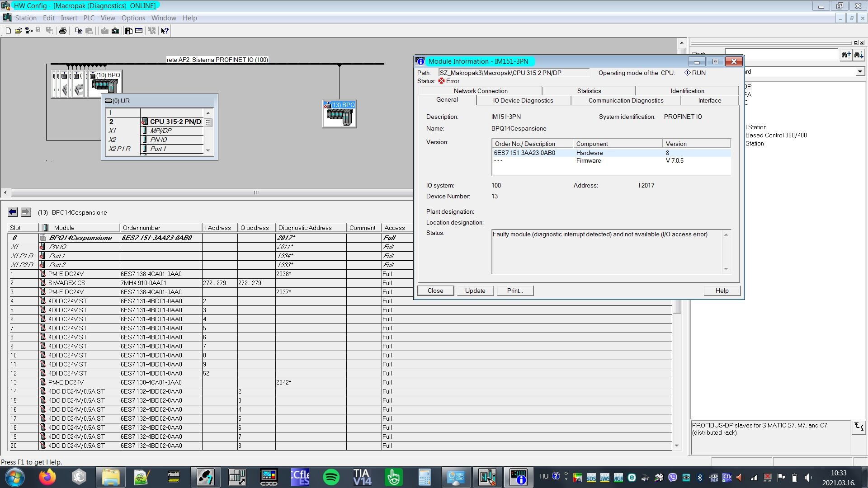Click the Print toolbar icon
Image resolution: width=868 pixels, height=488 pixels.
(x=63, y=31)
